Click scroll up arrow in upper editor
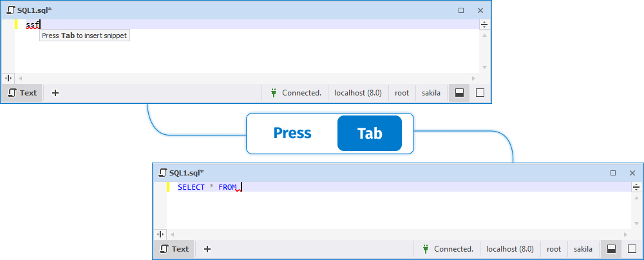 [485, 35]
